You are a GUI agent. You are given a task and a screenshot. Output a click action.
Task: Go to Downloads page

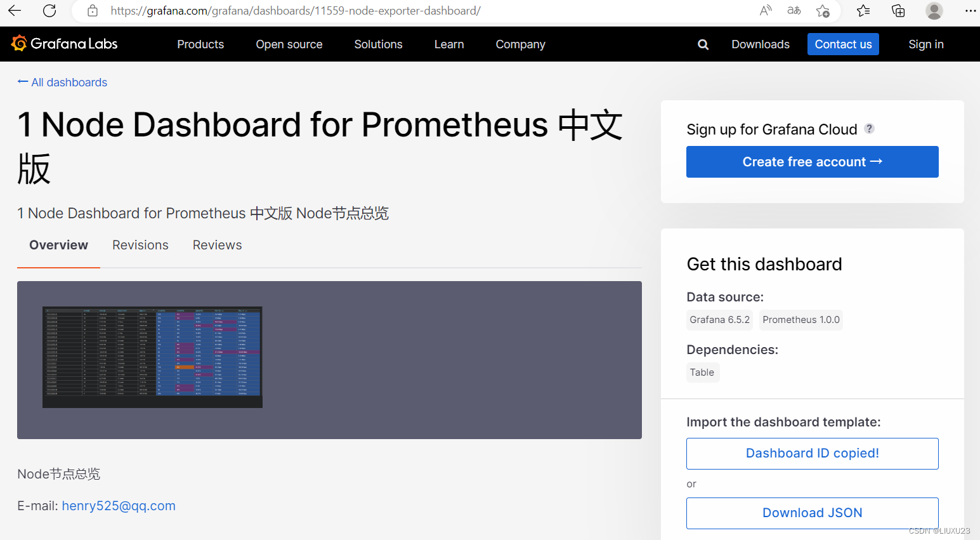[x=761, y=44]
